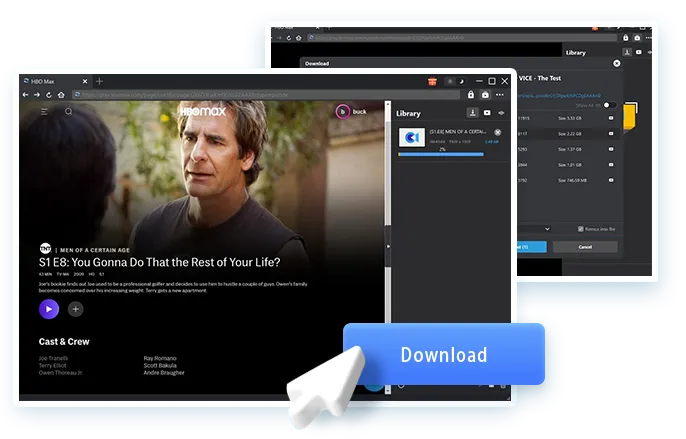Play the S1 E8 episode
686x439 pixels.
point(49,309)
